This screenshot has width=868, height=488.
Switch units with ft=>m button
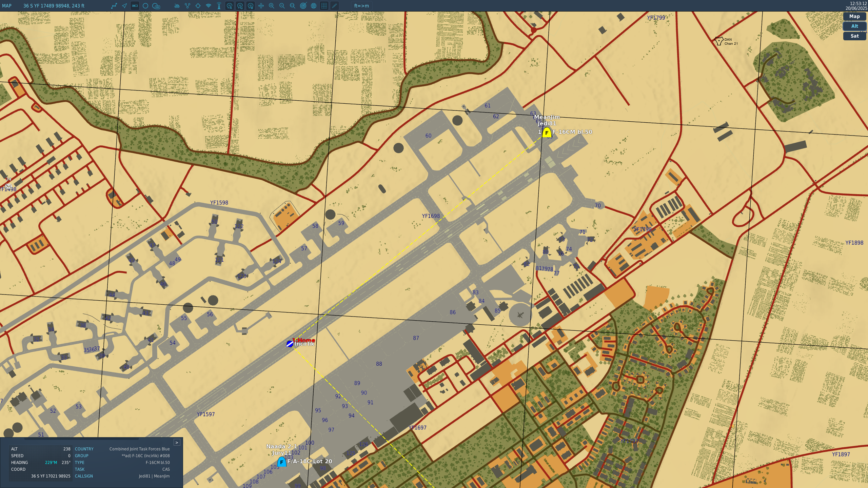coord(361,6)
